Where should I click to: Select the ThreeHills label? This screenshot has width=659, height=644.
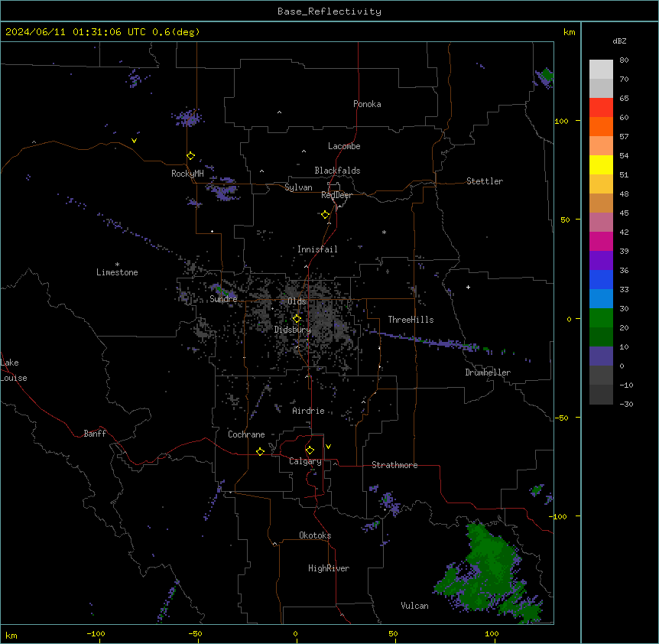click(411, 320)
